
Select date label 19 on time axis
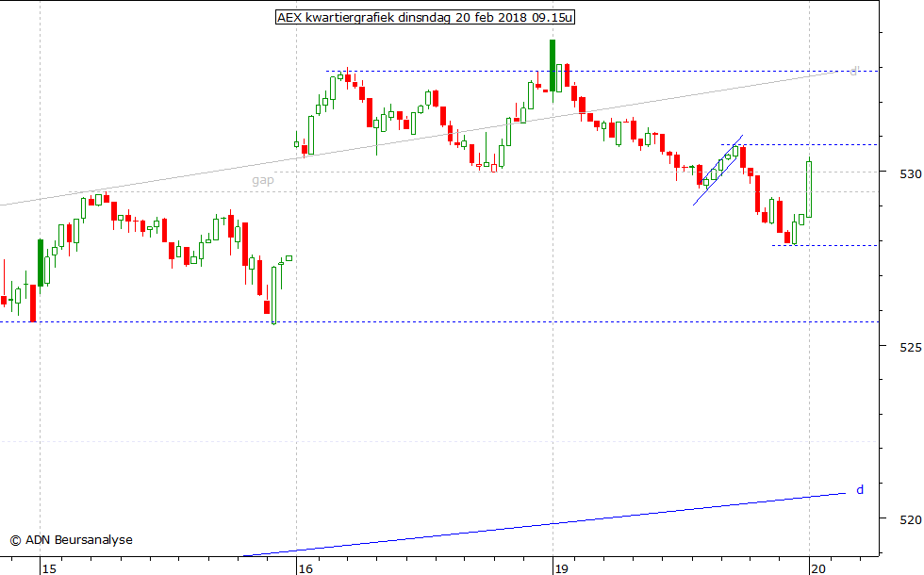point(562,568)
